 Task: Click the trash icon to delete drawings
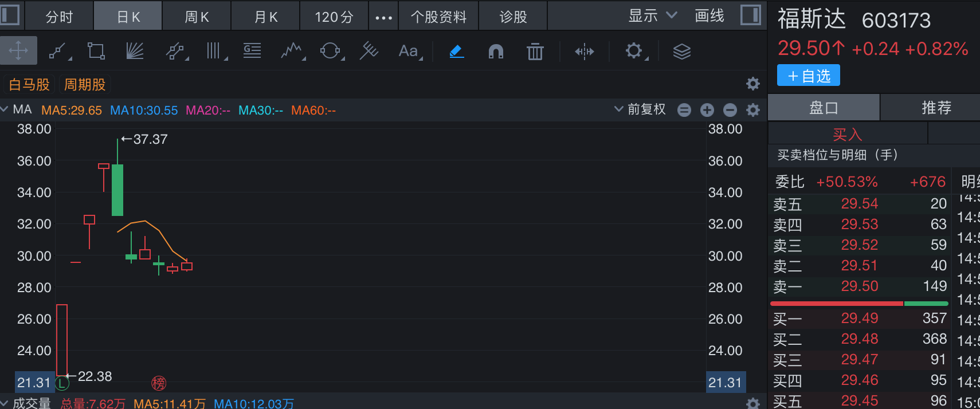(x=535, y=52)
